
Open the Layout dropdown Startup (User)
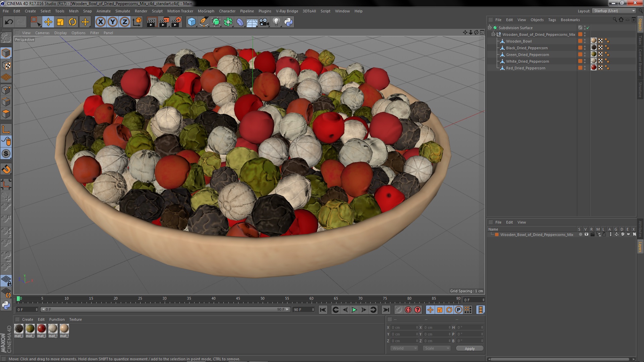click(614, 11)
